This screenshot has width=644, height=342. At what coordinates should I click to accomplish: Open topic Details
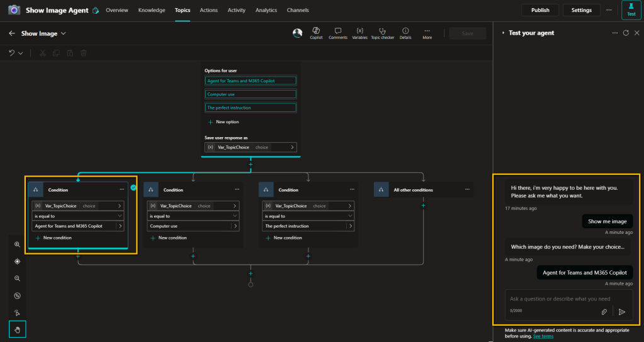pos(405,33)
